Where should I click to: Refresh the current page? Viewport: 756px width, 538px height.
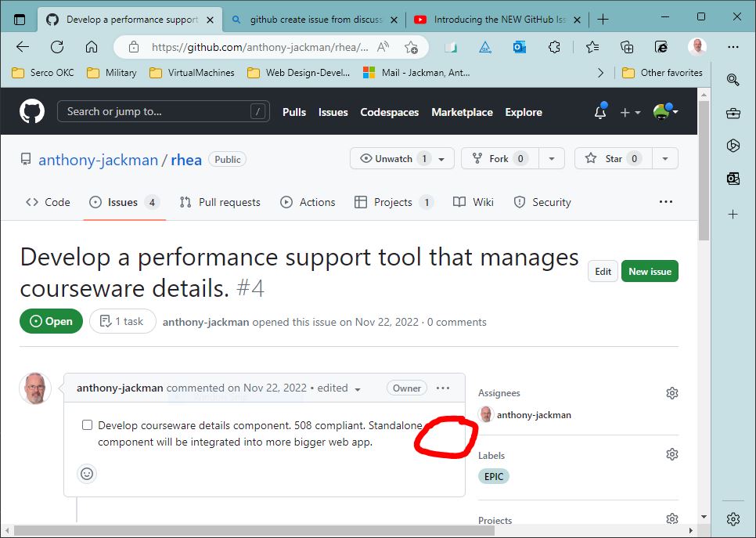point(56,47)
